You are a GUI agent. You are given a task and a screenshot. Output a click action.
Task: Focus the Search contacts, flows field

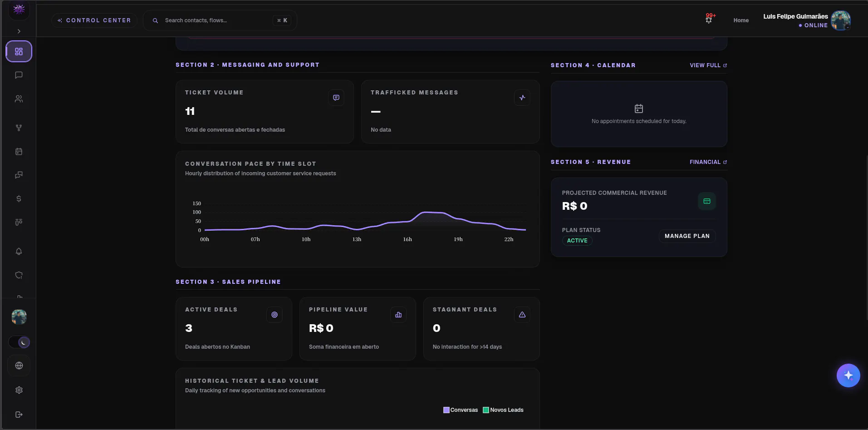[x=220, y=20]
